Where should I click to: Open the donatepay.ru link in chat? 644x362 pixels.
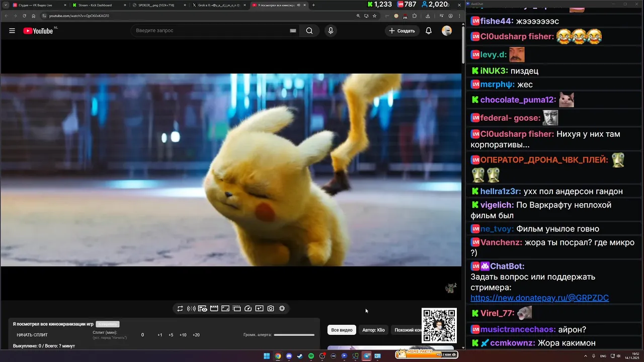point(539,298)
